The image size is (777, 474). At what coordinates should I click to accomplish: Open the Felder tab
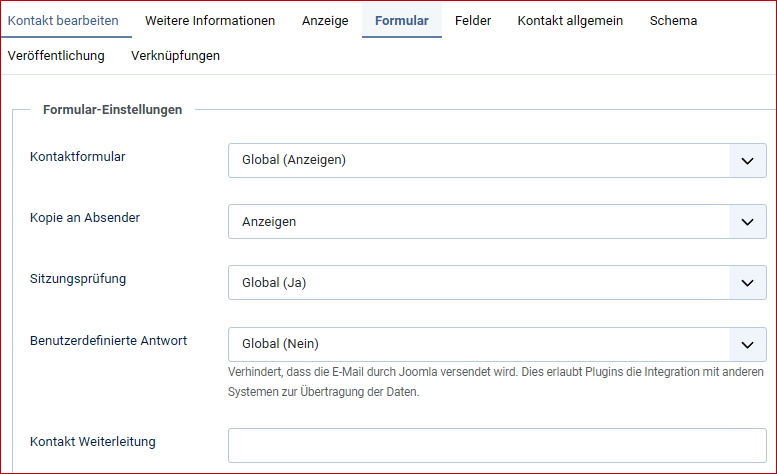[x=473, y=20]
